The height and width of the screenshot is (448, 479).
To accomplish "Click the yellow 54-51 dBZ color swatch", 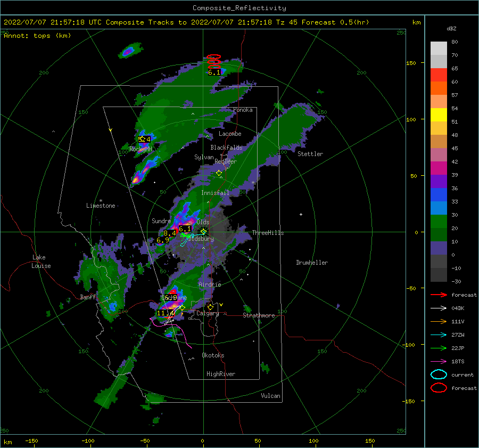I will (439, 115).
